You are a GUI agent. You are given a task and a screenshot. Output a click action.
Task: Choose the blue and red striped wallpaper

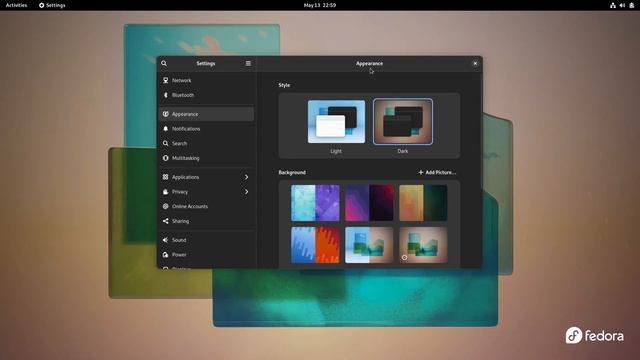315,245
